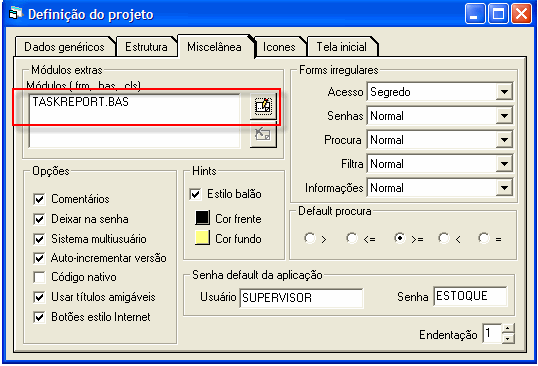Click the window icon in title bar

[16, 14]
